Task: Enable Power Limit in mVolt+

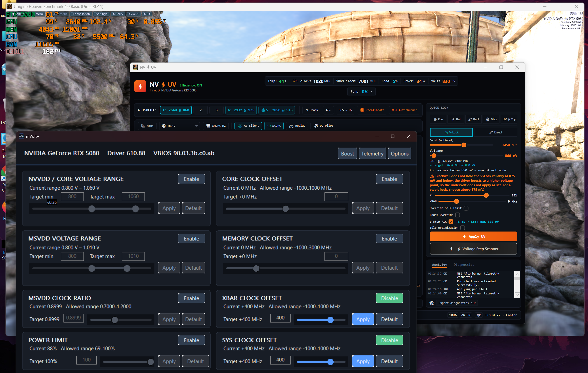Action: [191, 340]
